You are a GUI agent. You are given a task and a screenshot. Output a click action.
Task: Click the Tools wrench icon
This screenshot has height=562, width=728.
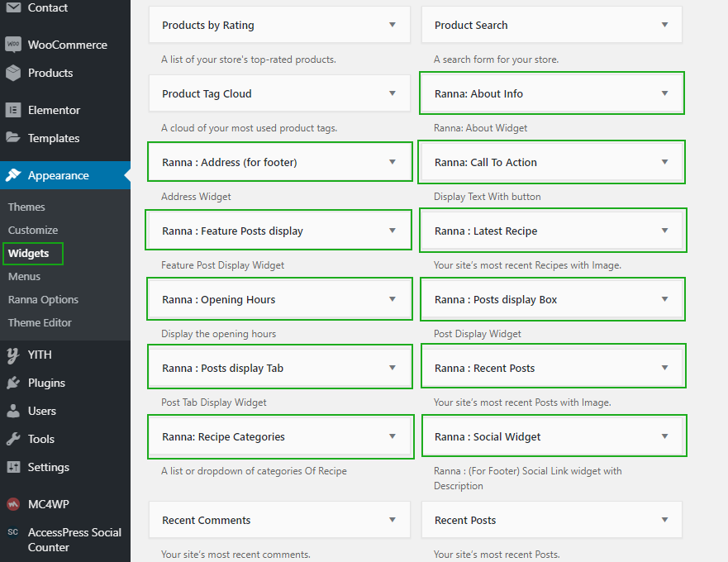pyautogui.click(x=13, y=439)
